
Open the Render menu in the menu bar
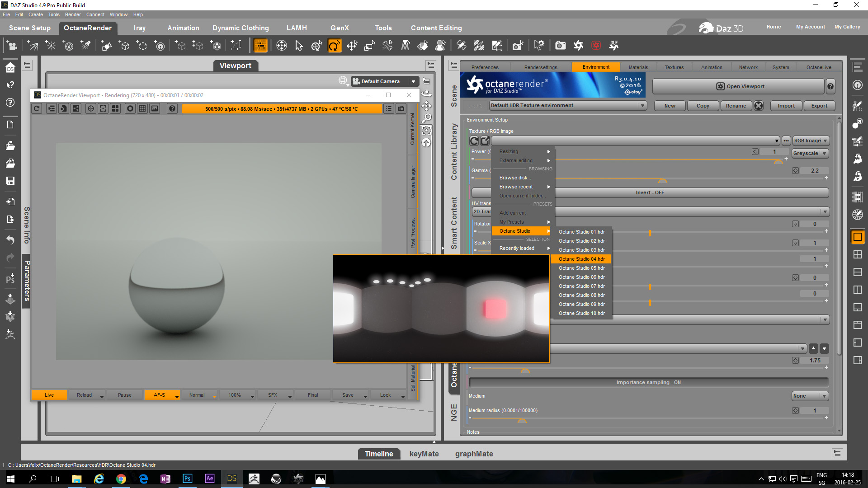(x=73, y=14)
